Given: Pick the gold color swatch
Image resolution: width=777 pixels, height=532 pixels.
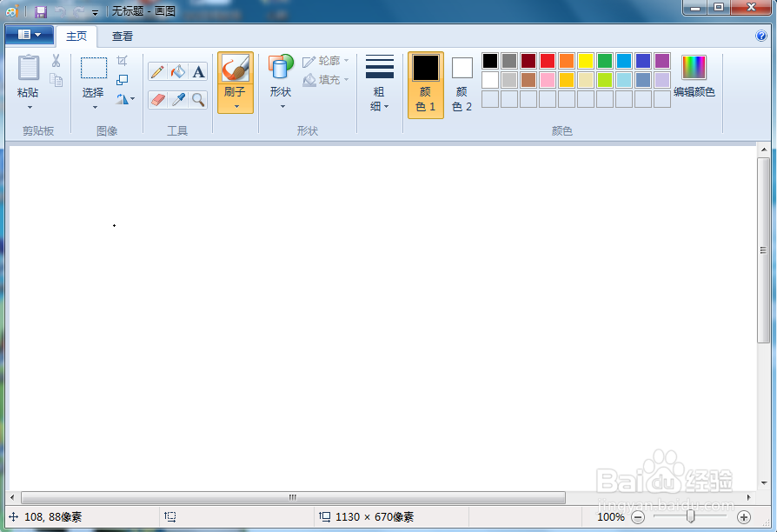Looking at the screenshot, I should [567, 80].
